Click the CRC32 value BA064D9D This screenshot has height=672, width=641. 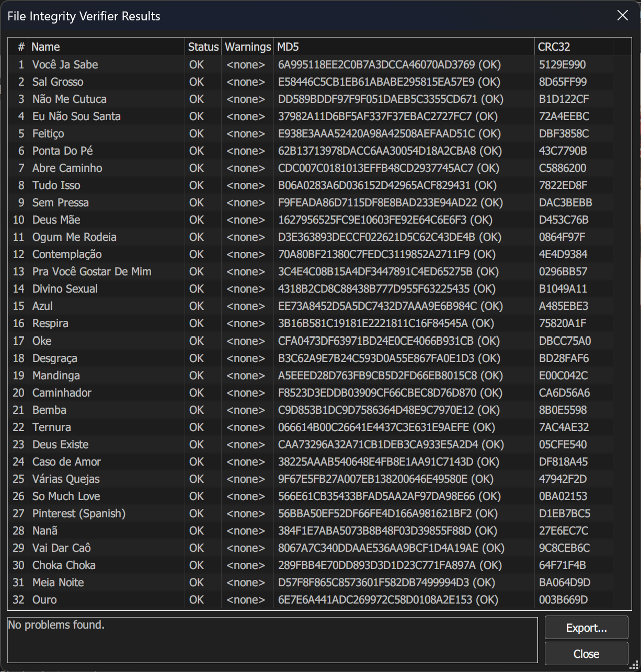click(x=565, y=582)
